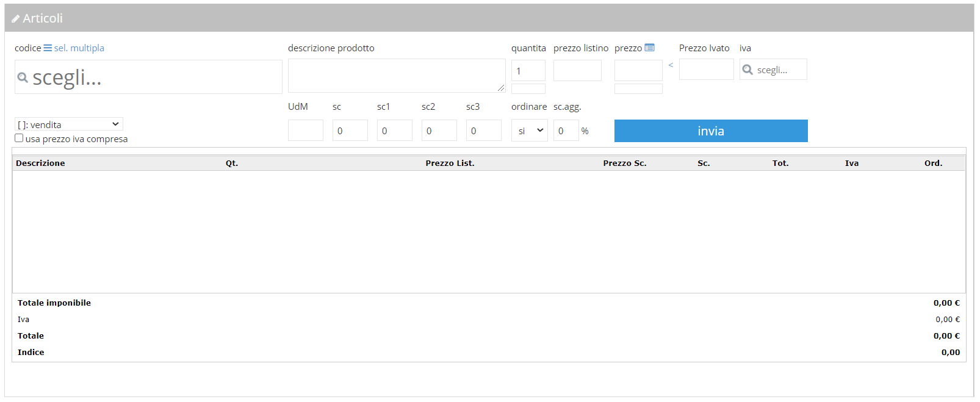
Task: Click the less-than arrow before Prezzo Ivato
Action: (x=671, y=65)
